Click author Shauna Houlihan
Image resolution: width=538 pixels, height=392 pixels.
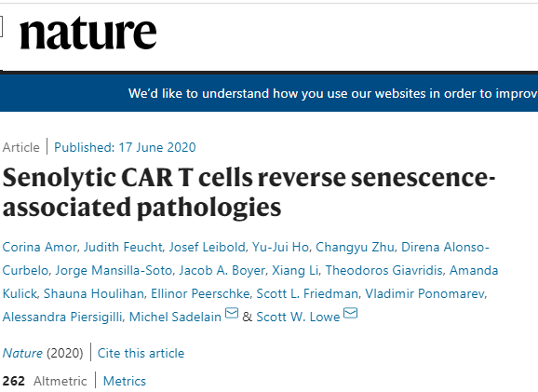click(94, 294)
